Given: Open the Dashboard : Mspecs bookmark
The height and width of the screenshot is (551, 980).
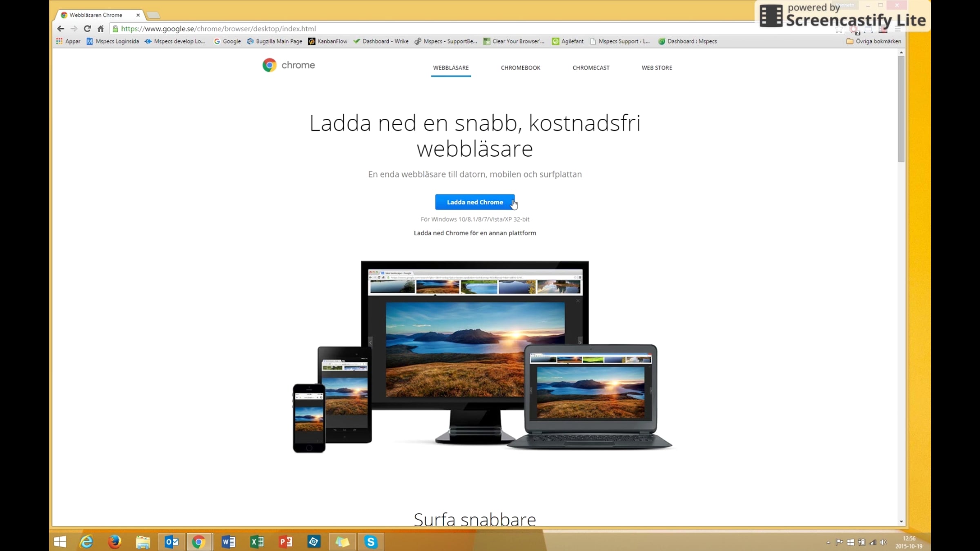Looking at the screenshot, I should [x=688, y=41].
